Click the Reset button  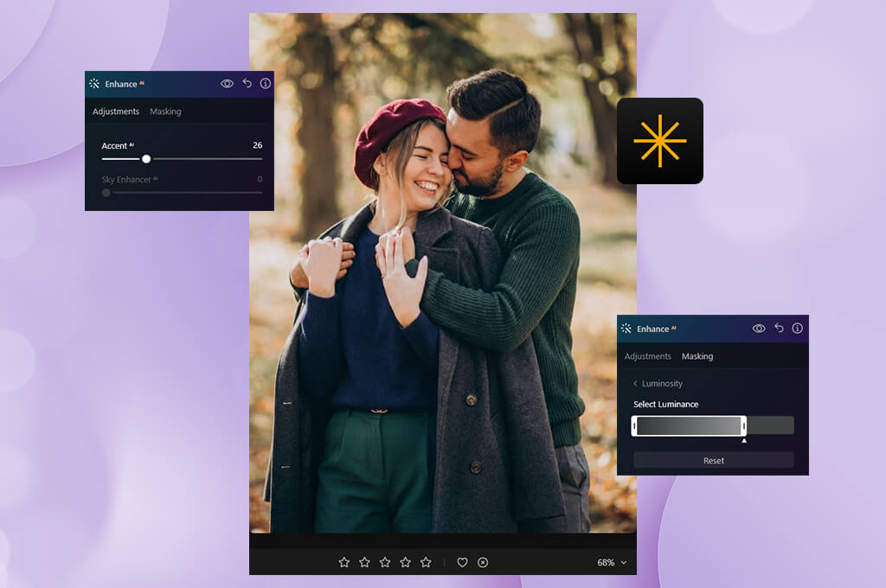coord(714,460)
